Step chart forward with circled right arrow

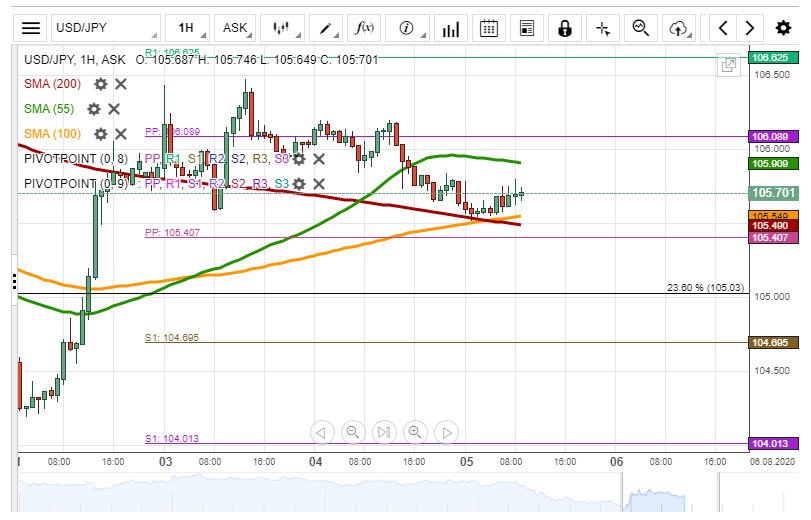pyautogui.click(x=446, y=432)
